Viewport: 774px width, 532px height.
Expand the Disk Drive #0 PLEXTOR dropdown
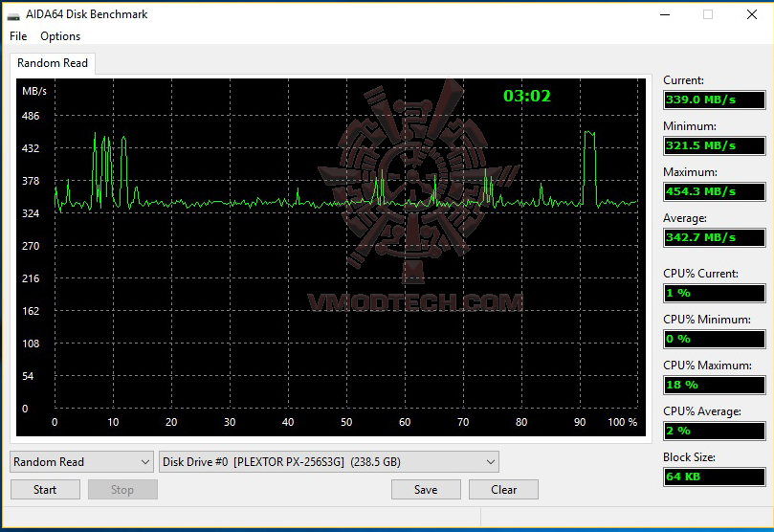(329, 462)
